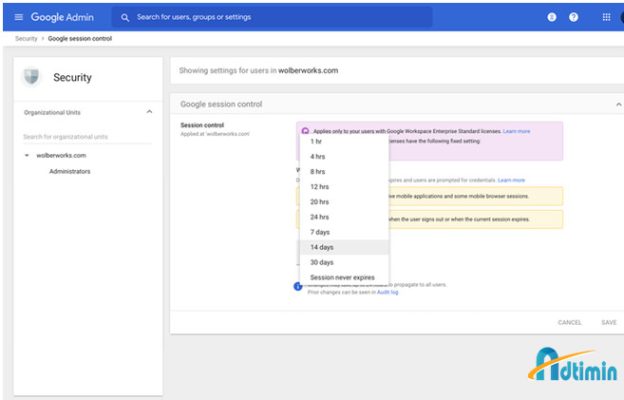Open Learn more link after credentials text
This screenshot has width=624, height=400.
(x=511, y=180)
